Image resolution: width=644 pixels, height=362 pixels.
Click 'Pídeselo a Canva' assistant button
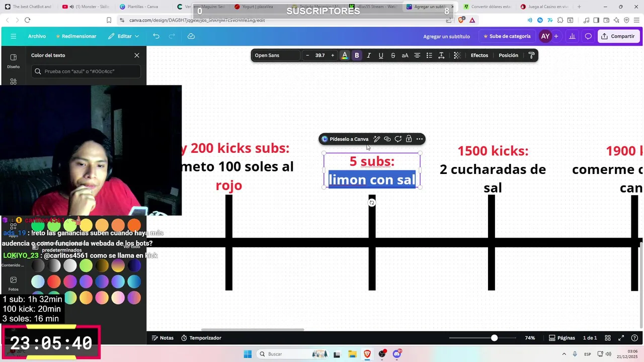click(345, 139)
